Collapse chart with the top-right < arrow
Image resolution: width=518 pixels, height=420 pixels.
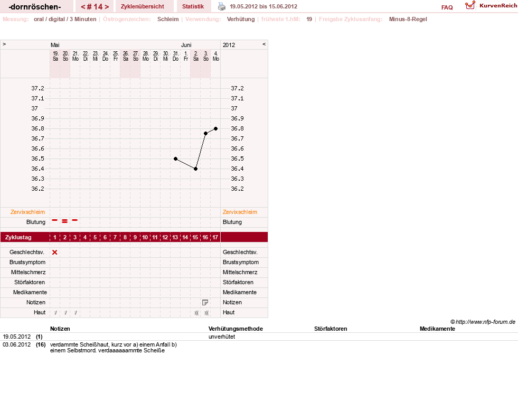point(264,44)
